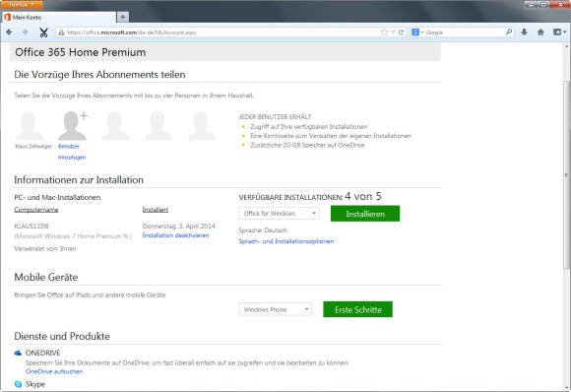Go back with the back arrow
Viewport: 571px width, 392px height.
pos(9,33)
